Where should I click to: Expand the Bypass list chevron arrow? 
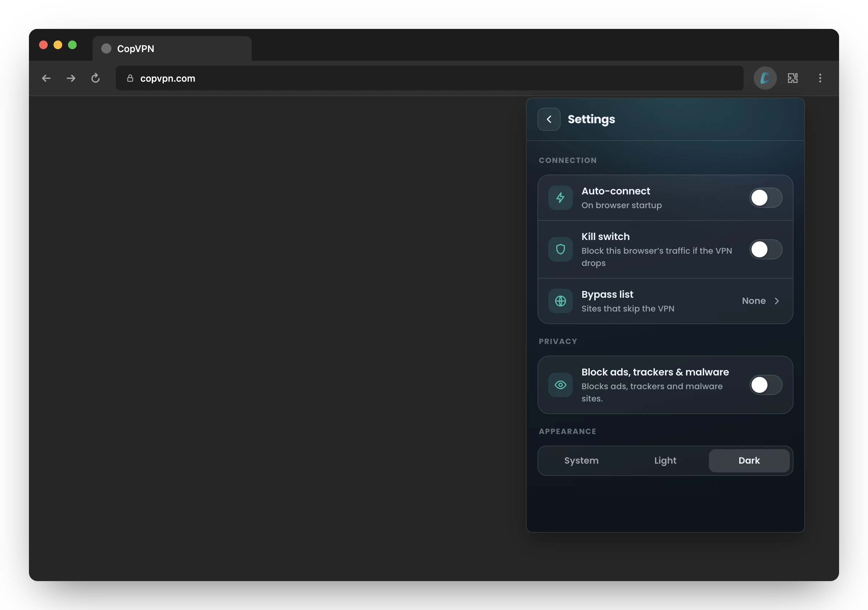click(776, 301)
